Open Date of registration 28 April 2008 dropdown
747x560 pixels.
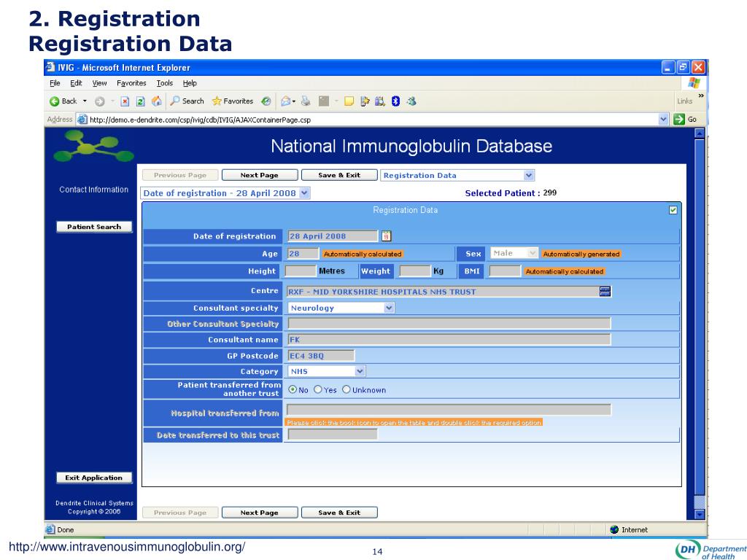tap(305, 192)
